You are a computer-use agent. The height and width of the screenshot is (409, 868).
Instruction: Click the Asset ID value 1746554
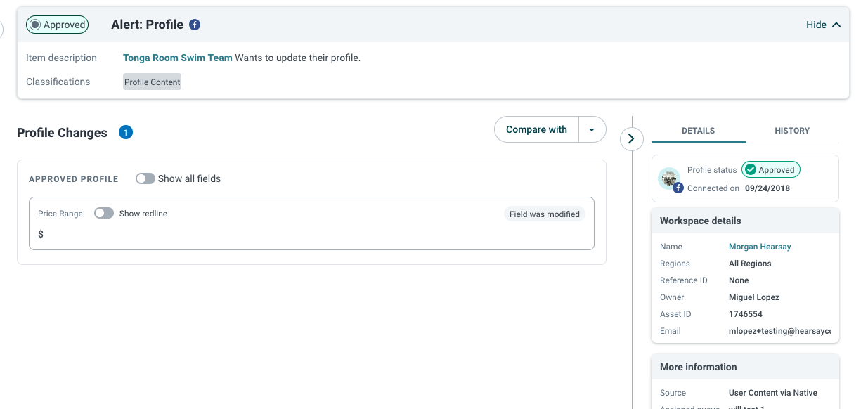pyautogui.click(x=746, y=314)
